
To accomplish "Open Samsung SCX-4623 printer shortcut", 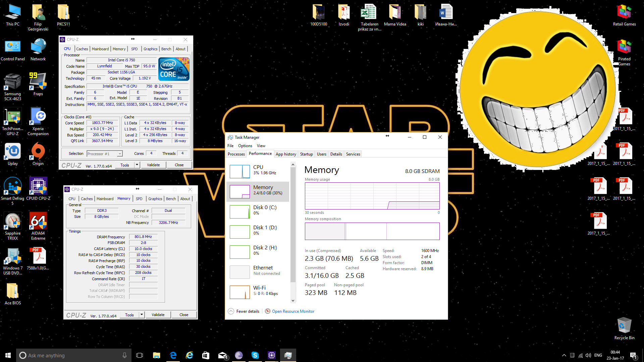I will [x=13, y=87].
